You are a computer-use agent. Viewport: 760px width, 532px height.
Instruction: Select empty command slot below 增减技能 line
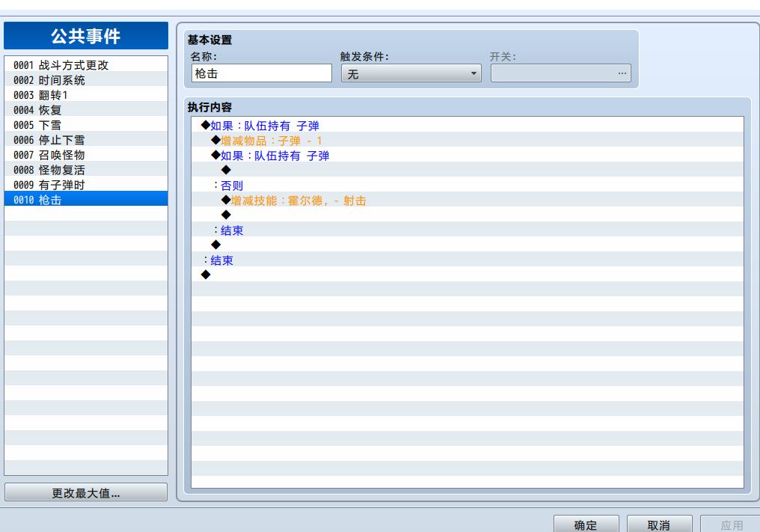tap(468, 215)
